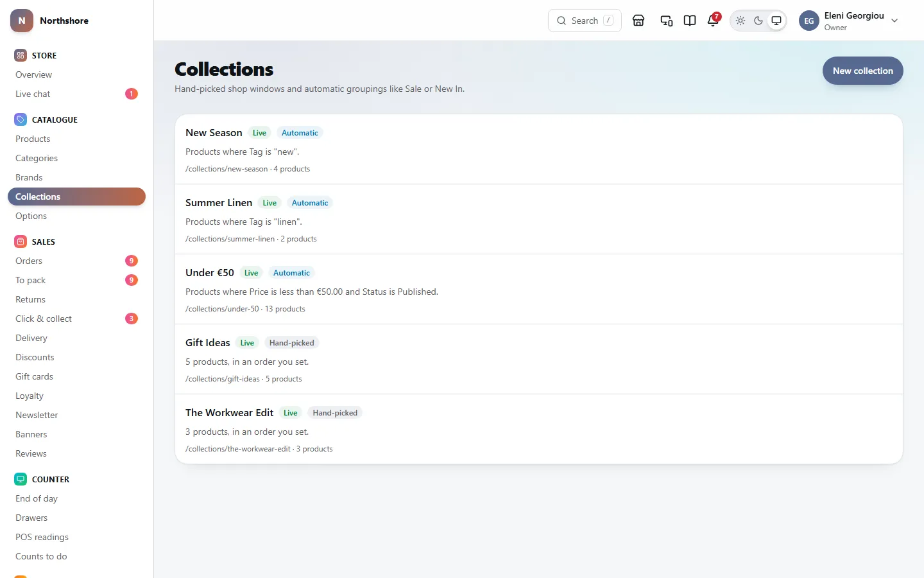Viewport: 924px width, 578px height.
Task: Open the New Season collection
Action: click(539, 150)
